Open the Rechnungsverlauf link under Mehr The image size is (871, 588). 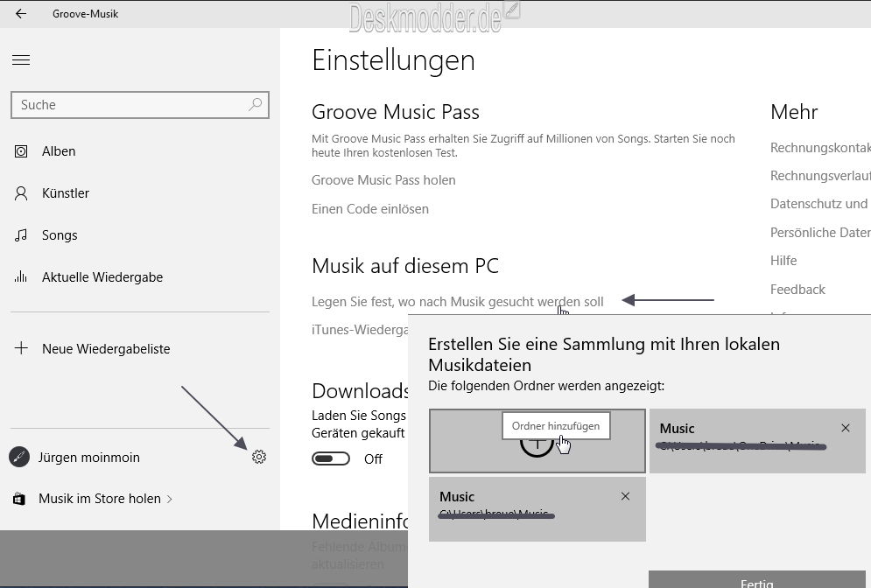820,176
